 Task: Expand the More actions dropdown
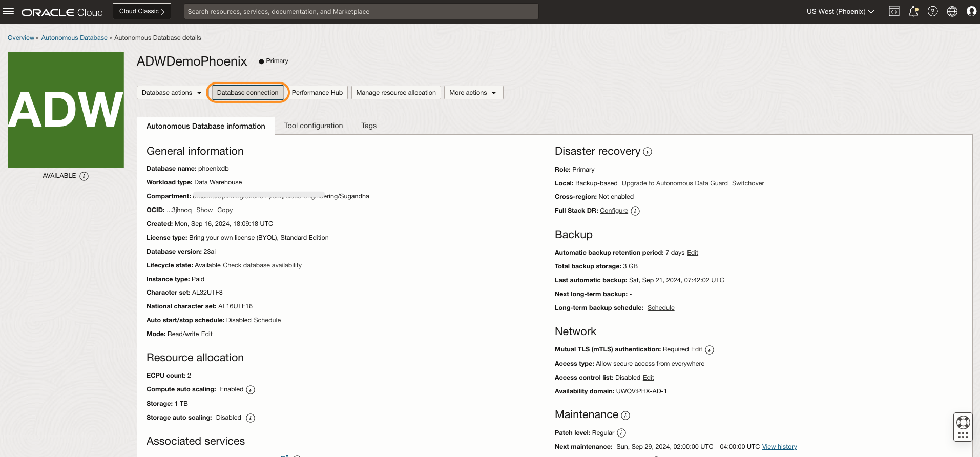pyautogui.click(x=473, y=93)
